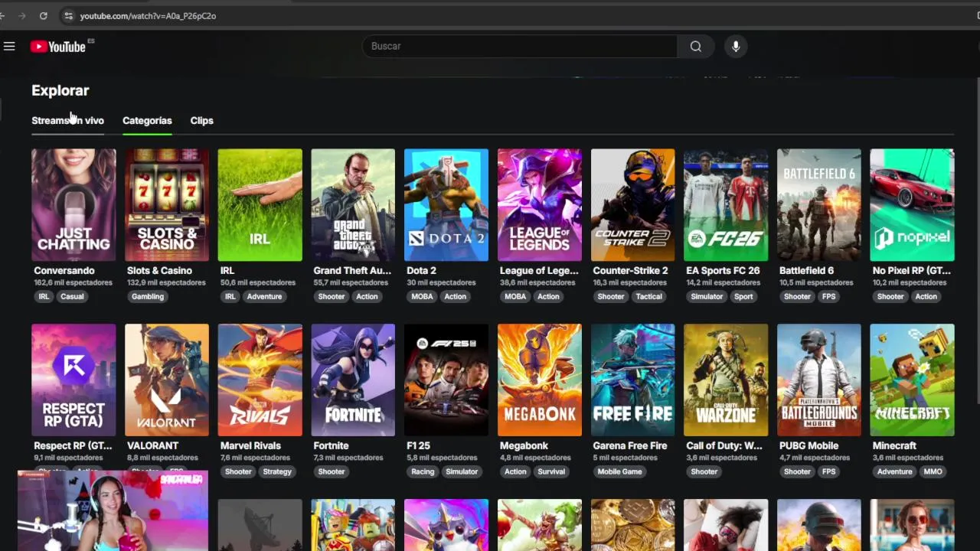This screenshot has height=551, width=980.
Task: Click FPS tag under Battlefield 6
Action: (829, 297)
